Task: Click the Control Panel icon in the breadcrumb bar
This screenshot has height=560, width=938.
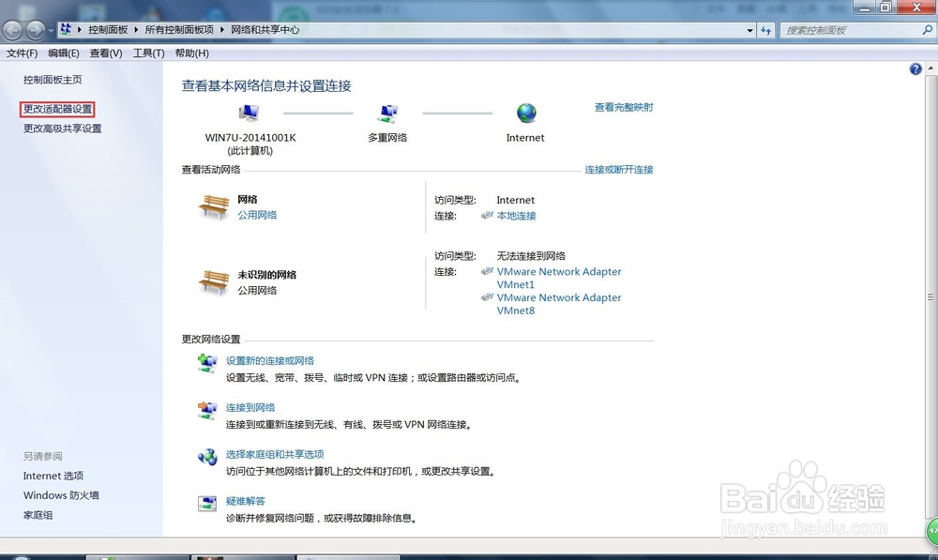Action: tap(64, 29)
